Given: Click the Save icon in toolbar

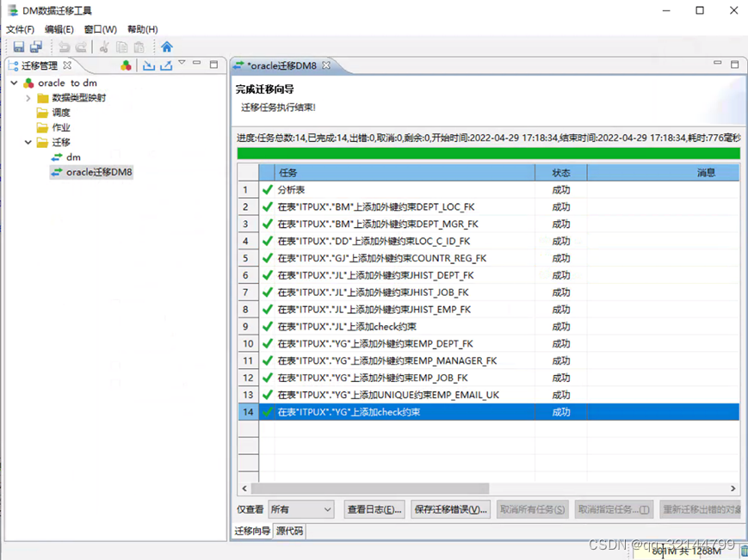Looking at the screenshot, I should 19,47.
